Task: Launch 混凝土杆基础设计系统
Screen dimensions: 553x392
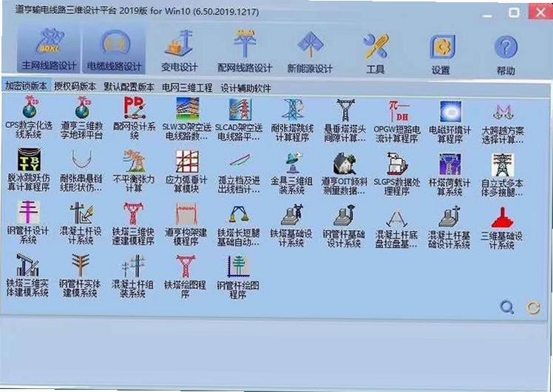Action: (449, 228)
